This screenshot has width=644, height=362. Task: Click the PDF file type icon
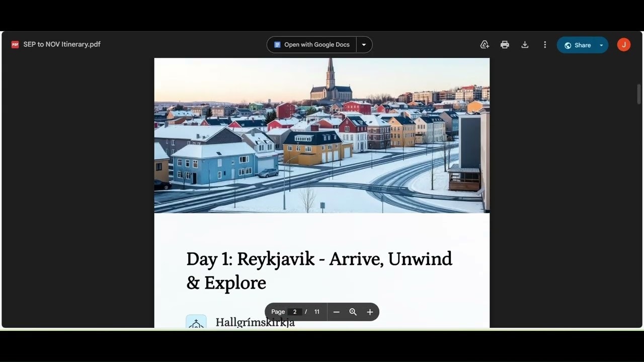click(x=15, y=45)
